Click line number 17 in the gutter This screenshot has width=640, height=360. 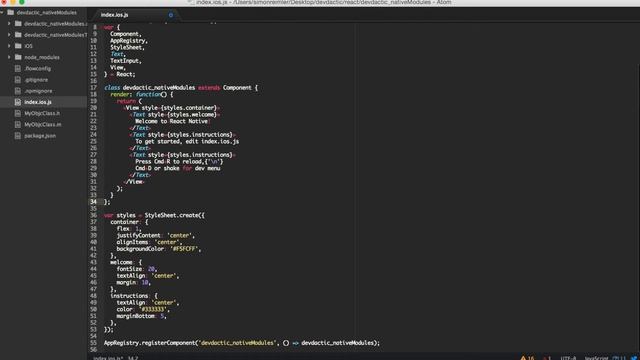(x=93, y=88)
